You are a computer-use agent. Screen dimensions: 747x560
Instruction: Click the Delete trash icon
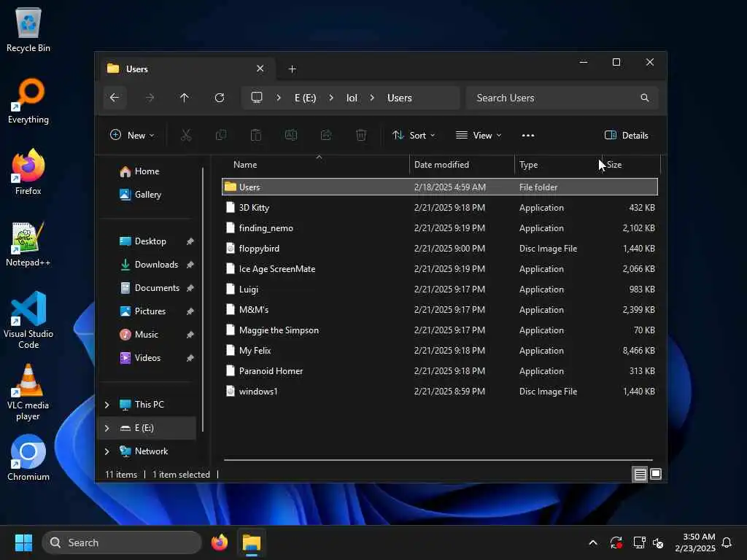[361, 135]
